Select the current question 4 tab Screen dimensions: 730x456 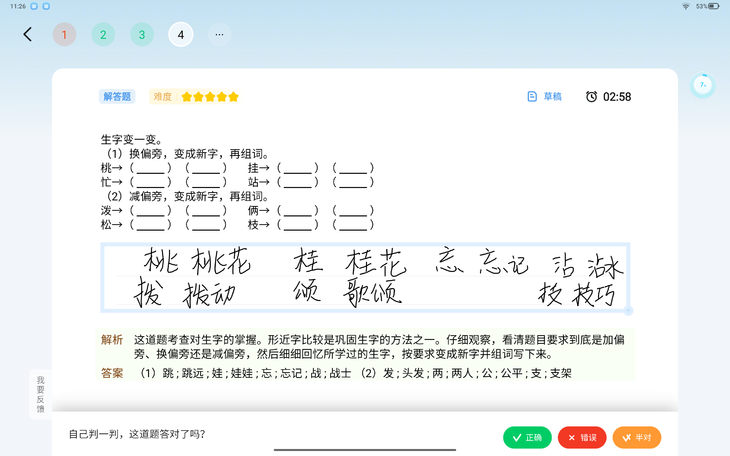(180, 34)
